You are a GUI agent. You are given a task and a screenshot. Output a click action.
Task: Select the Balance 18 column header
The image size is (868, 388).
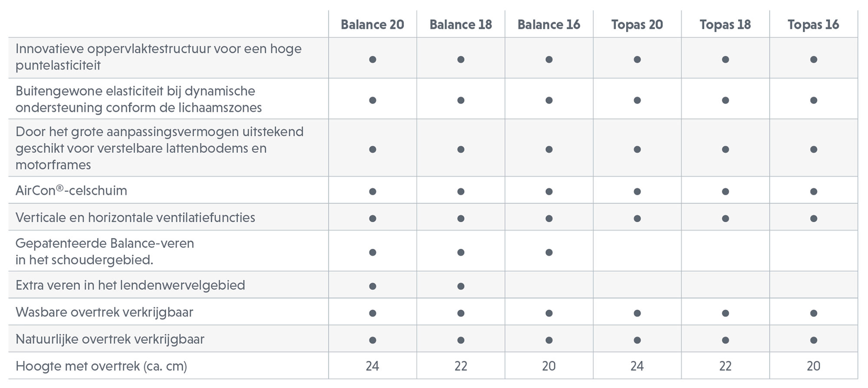[460, 25]
